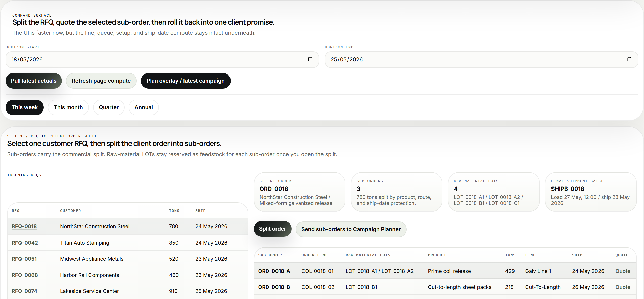Screen dimensions: 644x299
Task: Switch to Quarter view
Action: (x=109, y=107)
